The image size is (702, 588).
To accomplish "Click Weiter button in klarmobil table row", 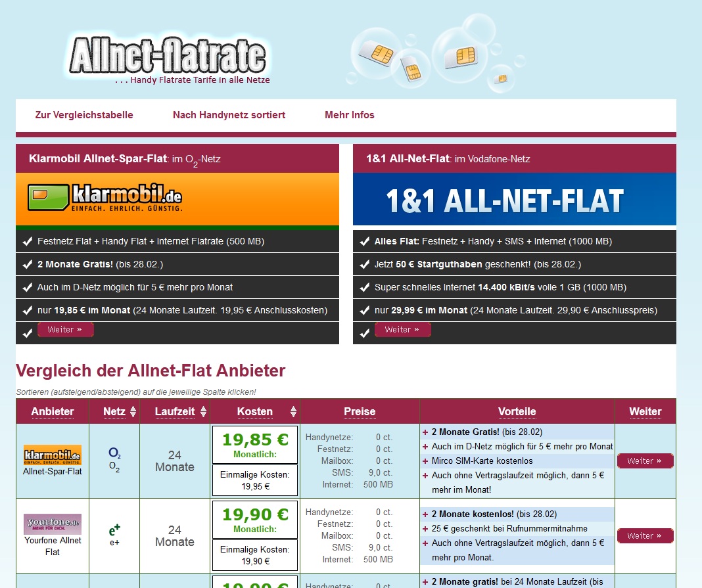I will tap(645, 461).
